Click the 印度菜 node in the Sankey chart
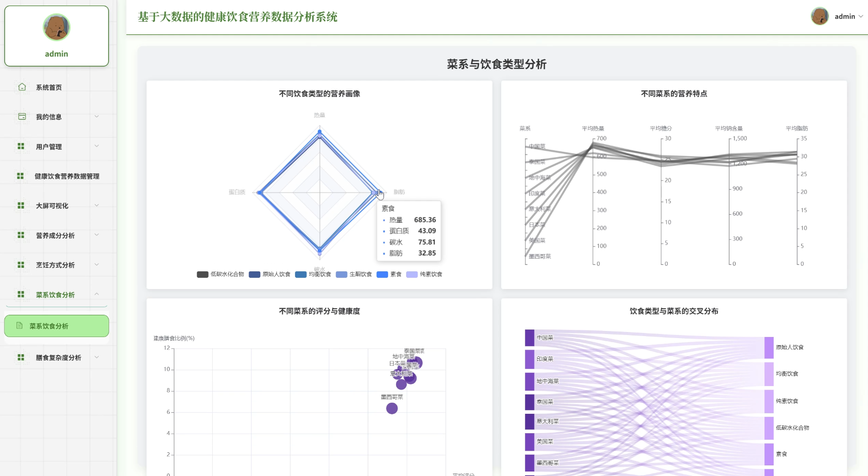The width and height of the screenshot is (868, 476). pyautogui.click(x=529, y=359)
